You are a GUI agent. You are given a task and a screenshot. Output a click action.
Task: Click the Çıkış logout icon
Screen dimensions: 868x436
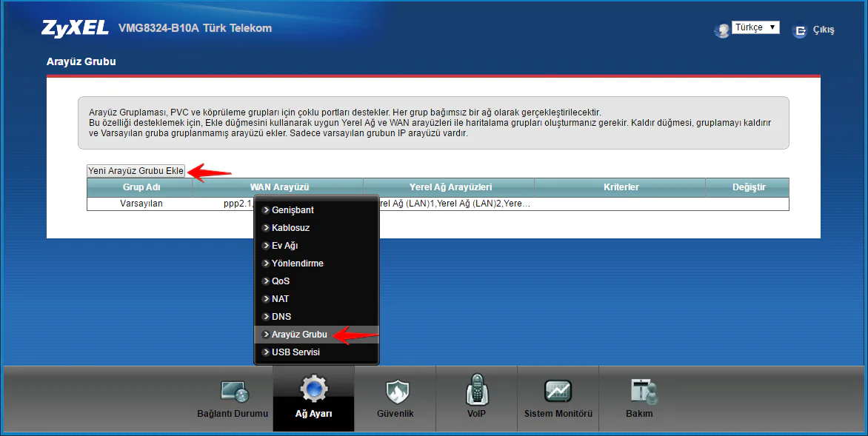[799, 30]
